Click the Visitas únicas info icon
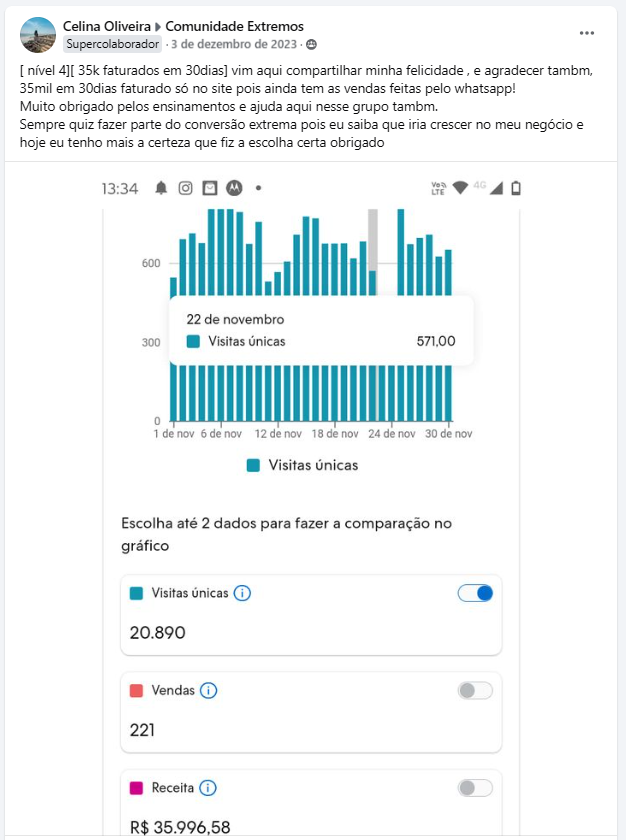 242,593
